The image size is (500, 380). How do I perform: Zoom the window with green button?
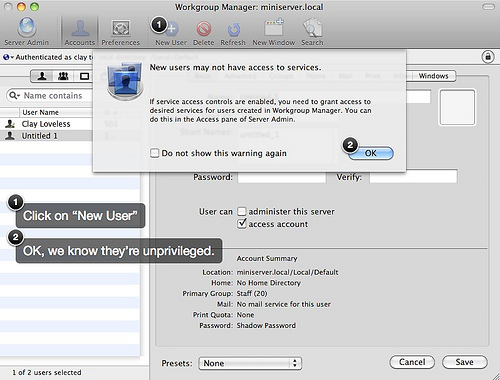click(x=34, y=7)
